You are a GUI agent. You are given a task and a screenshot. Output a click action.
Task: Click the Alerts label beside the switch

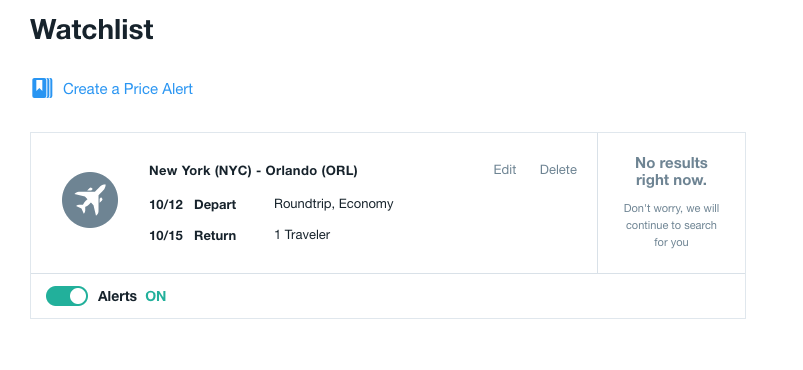(117, 296)
